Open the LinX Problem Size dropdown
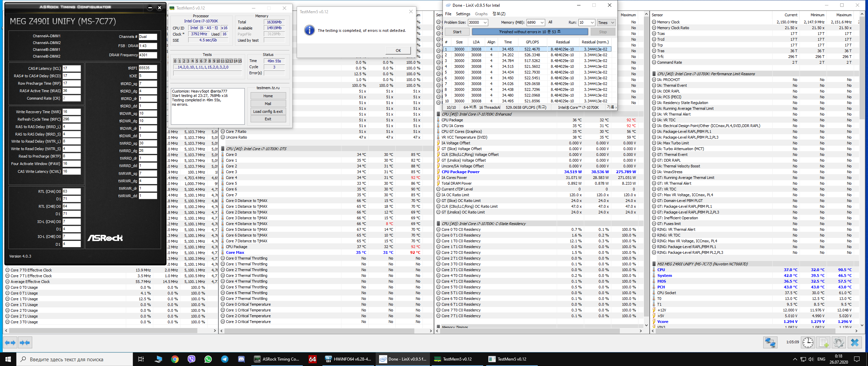Image resolution: width=868 pixels, height=366 pixels. pos(485,22)
